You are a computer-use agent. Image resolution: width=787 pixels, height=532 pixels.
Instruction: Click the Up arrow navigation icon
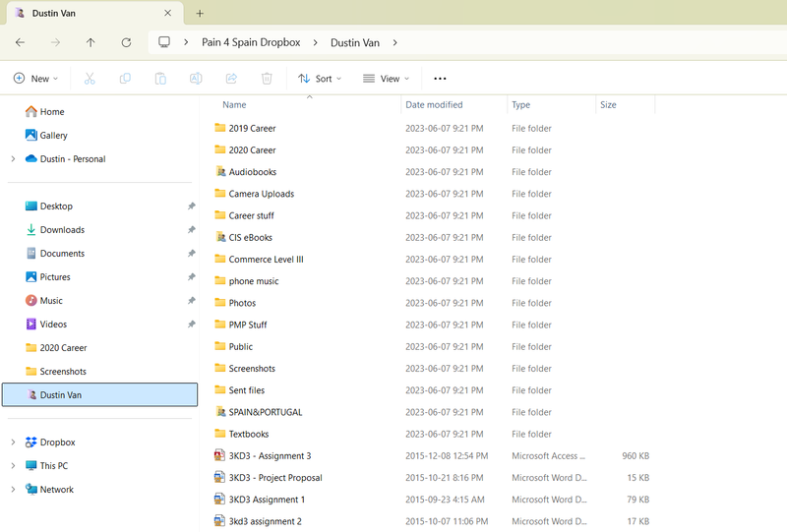(91, 42)
